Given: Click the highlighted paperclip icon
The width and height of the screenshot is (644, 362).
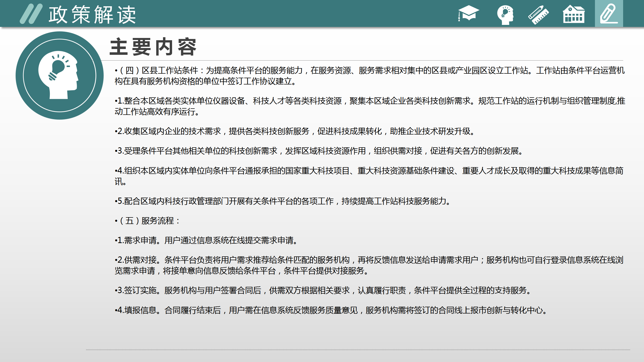Looking at the screenshot, I should (x=609, y=14).
